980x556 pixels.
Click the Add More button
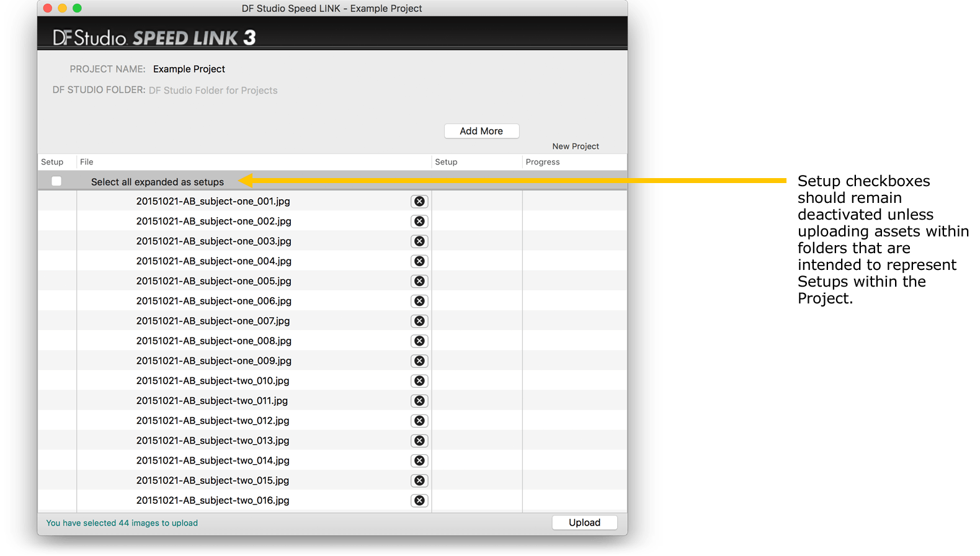coord(481,131)
